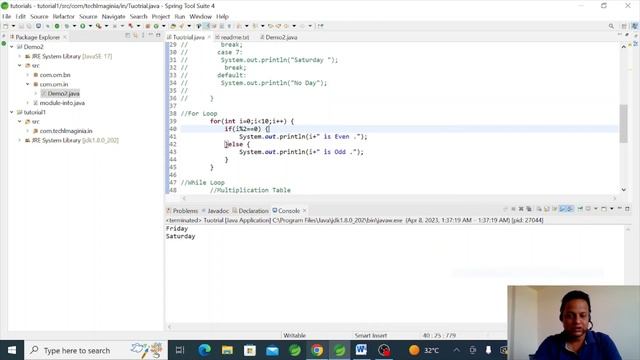Image resolution: width=640 pixels, height=360 pixels.
Task: Toggle Show Console When Standard Error Changes
Action: [x=570, y=209]
